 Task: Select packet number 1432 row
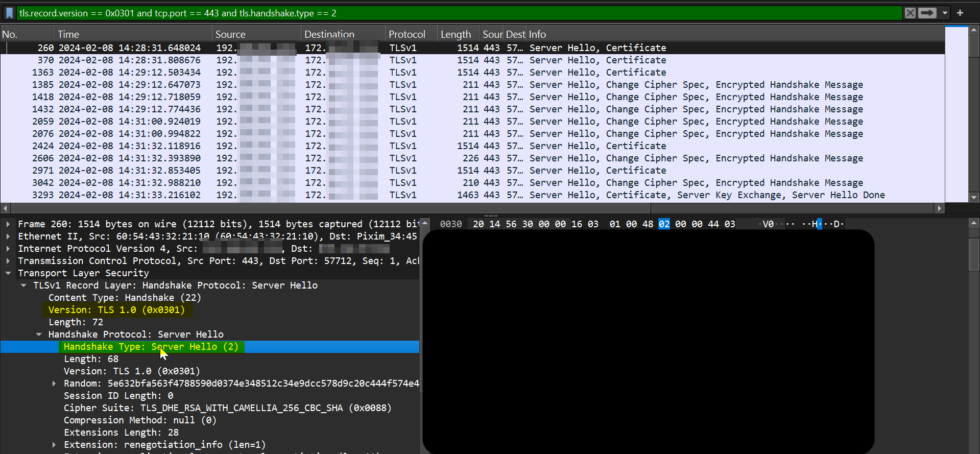point(472,109)
